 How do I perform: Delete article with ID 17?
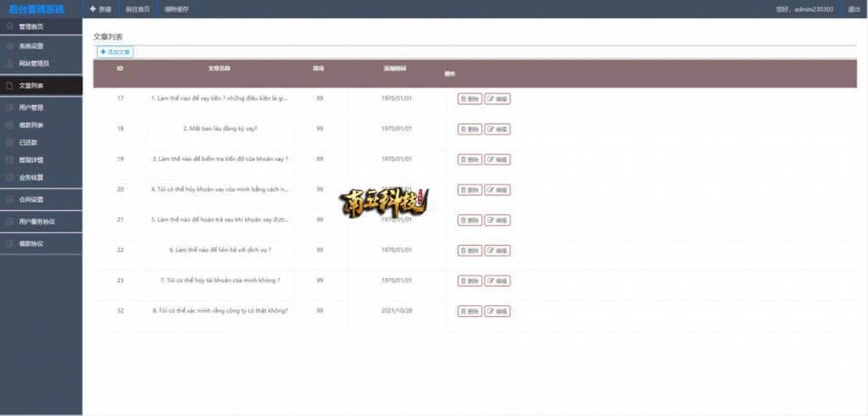pyautogui.click(x=470, y=99)
